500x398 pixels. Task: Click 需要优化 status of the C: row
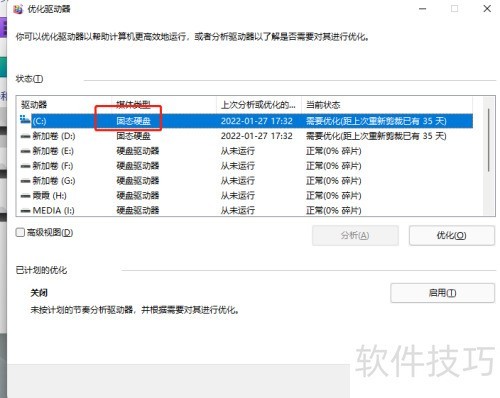click(x=376, y=121)
